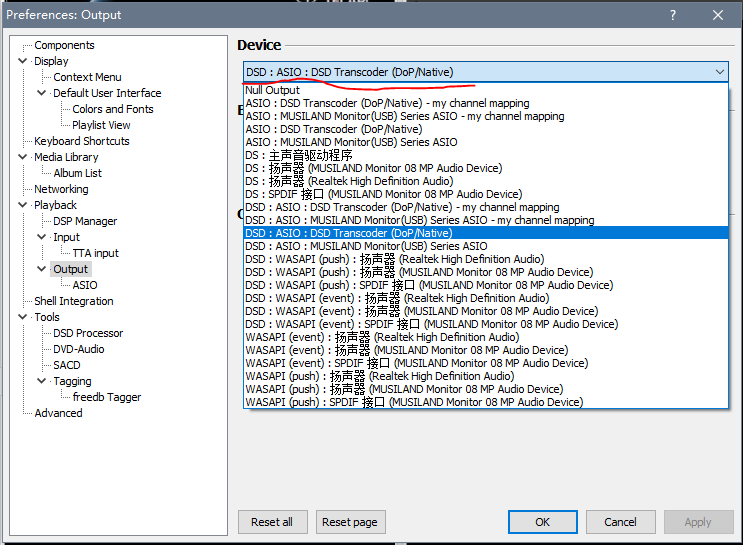The width and height of the screenshot is (743, 545).
Task: Select Playback tree item label
Action: pos(55,205)
